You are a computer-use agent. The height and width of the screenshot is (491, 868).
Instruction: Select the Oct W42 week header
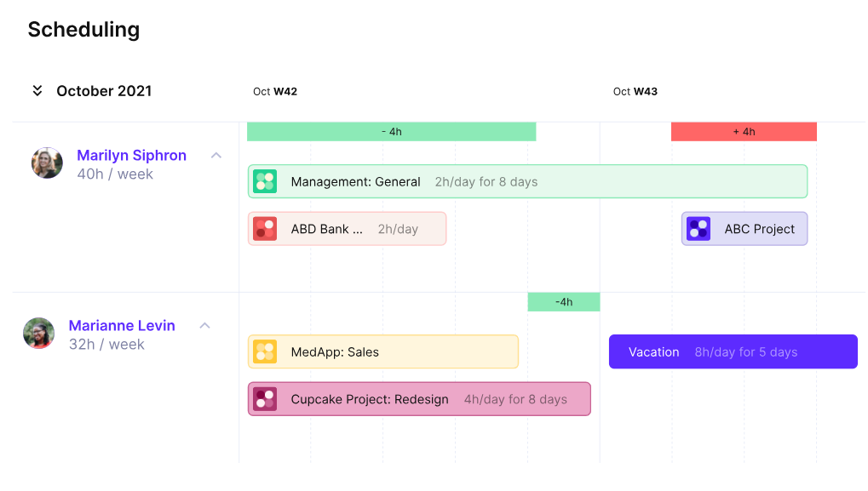click(x=274, y=91)
